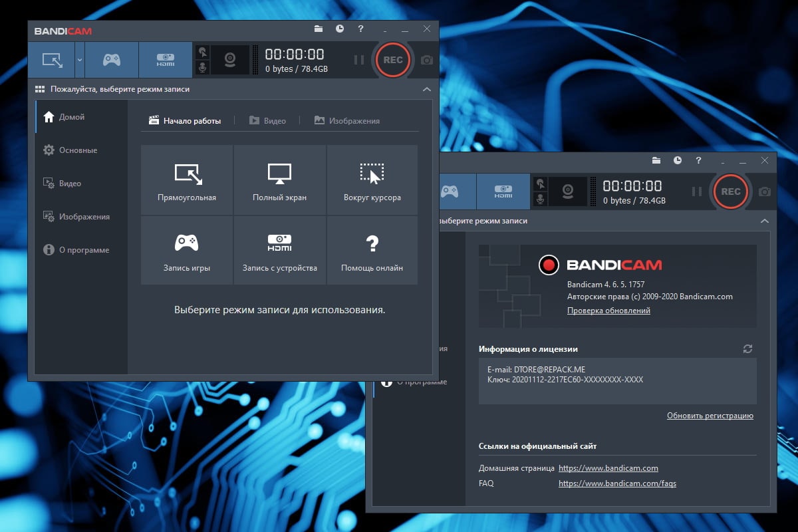
Task: Click the pause button in back window
Action: coord(697,192)
